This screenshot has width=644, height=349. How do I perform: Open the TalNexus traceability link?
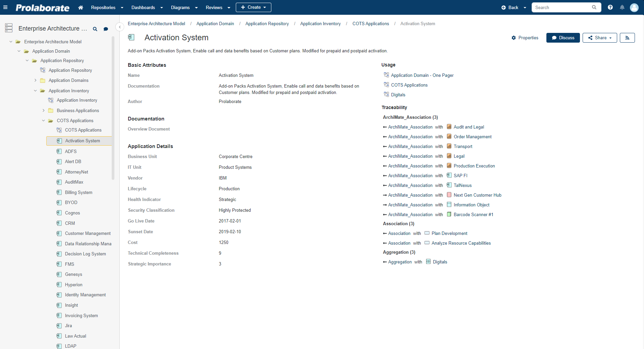[x=463, y=185]
